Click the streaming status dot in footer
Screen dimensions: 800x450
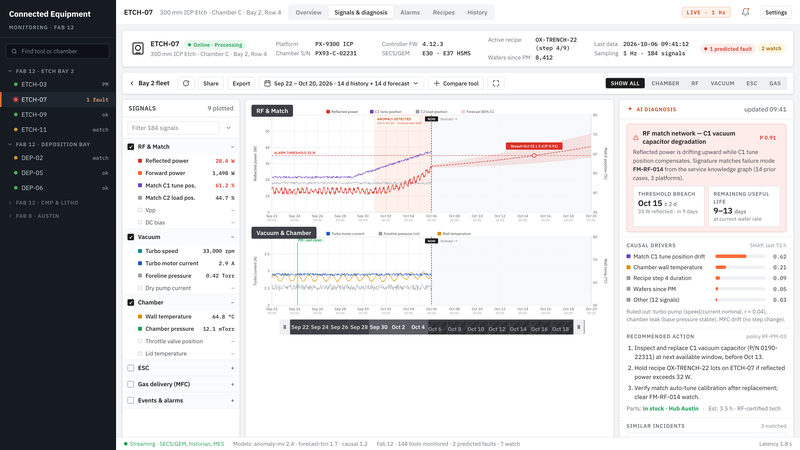(x=126, y=444)
